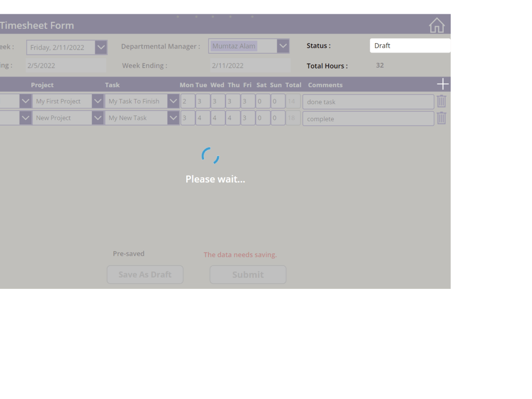Image resolution: width=532 pixels, height=399 pixels.
Task: Click the Pre-saved label
Action: pyautogui.click(x=129, y=253)
